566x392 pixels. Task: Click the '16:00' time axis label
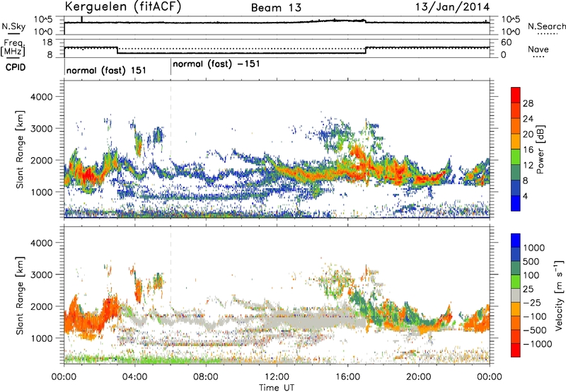347,377
